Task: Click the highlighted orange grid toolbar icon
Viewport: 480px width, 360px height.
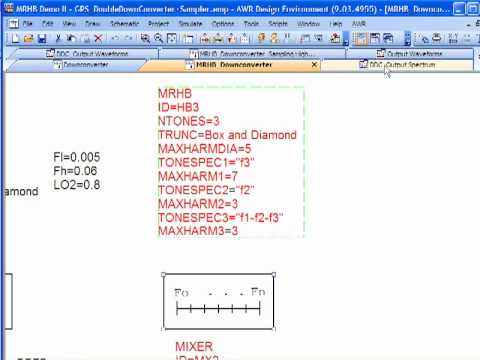Action: tap(360, 38)
